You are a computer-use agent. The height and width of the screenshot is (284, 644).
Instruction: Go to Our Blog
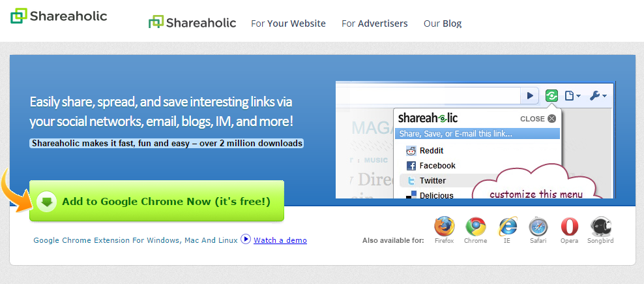coord(443,24)
